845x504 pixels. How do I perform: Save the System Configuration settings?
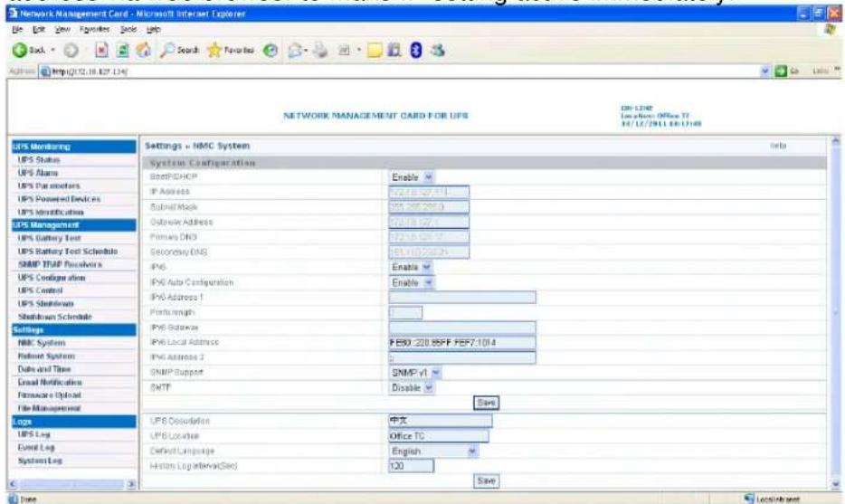click(486, 403)
